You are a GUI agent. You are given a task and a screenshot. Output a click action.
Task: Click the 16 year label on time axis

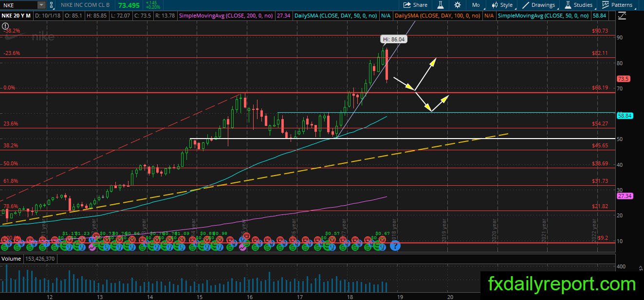pos(249,297)
